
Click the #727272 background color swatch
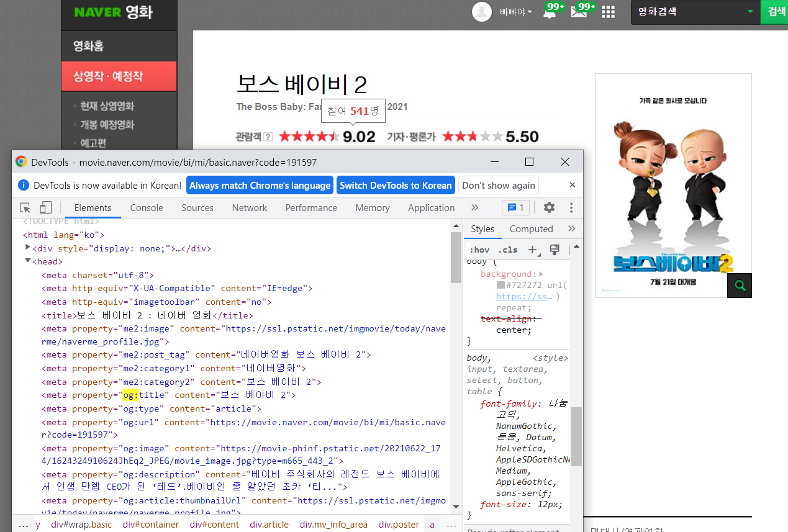[500, 285]
